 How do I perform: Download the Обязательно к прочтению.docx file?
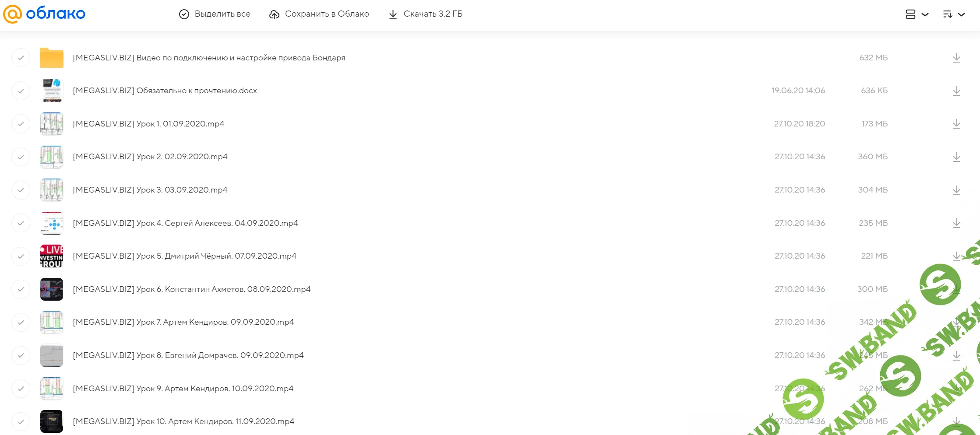(956, 91)
